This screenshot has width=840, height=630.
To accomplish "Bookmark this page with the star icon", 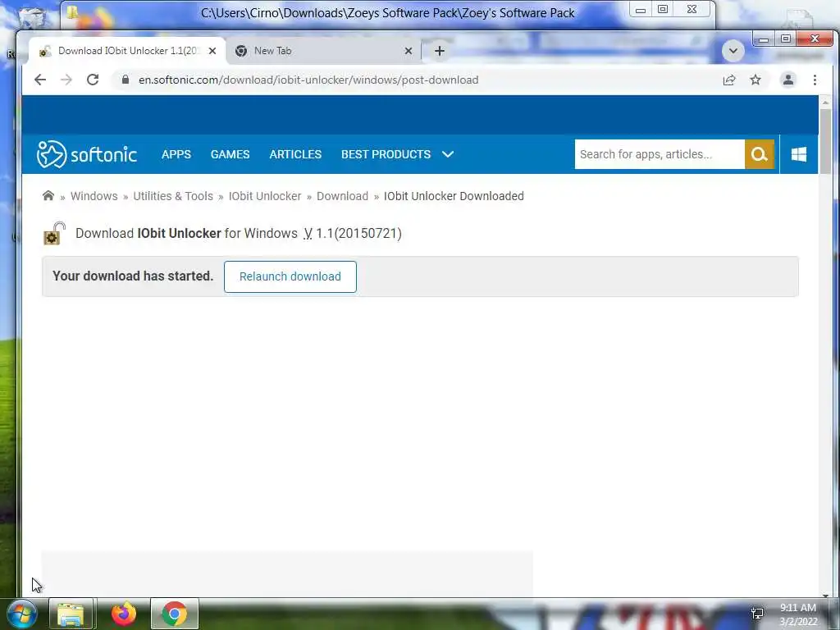I will pos(756,80).
